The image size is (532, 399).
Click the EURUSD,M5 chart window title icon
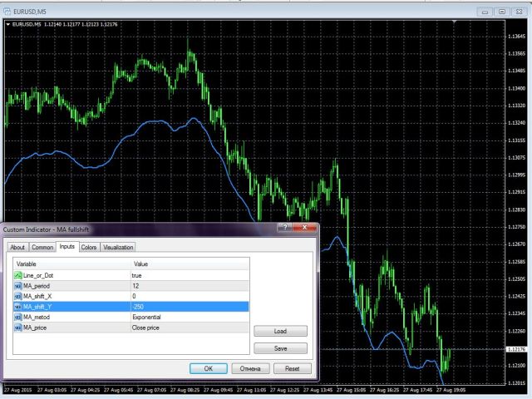coord(7,11)
